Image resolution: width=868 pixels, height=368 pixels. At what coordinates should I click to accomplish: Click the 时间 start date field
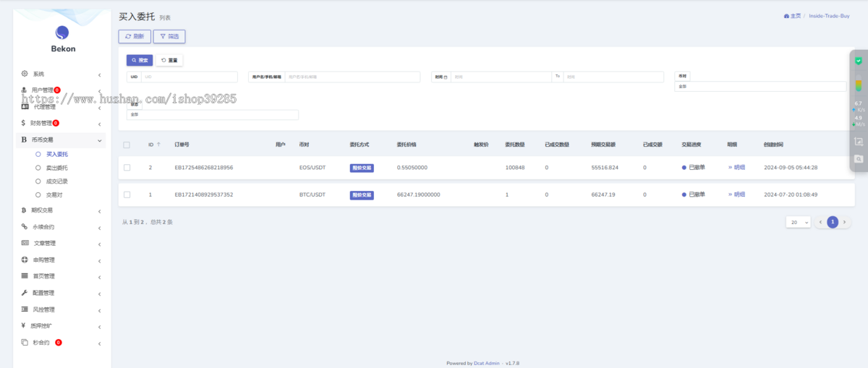click(x=501, y=77)
